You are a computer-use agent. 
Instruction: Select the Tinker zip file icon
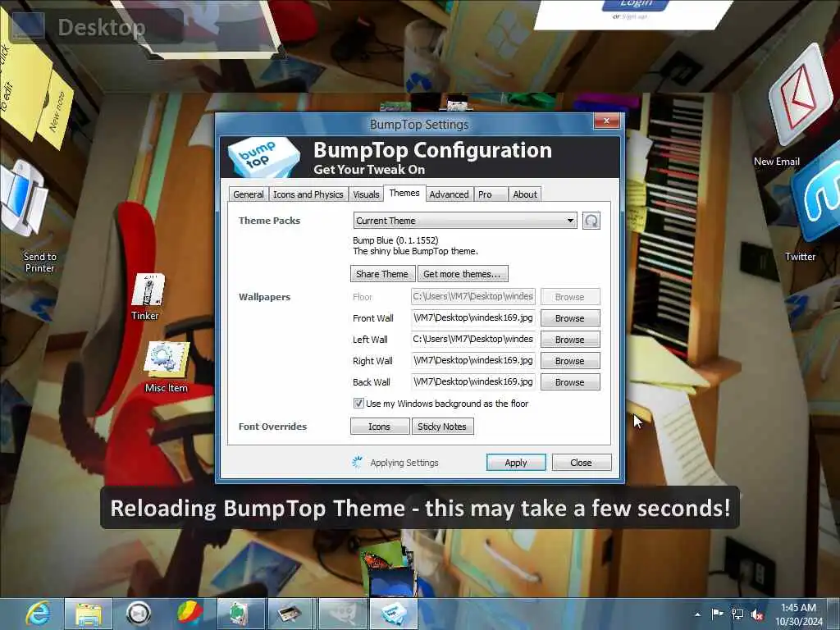coord(148,290)
